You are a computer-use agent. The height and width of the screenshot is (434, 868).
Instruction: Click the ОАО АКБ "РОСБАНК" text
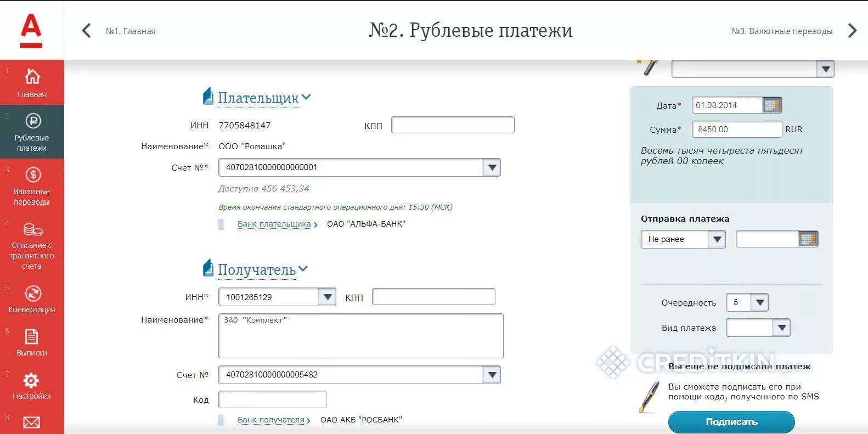click(x=361, y=420)
